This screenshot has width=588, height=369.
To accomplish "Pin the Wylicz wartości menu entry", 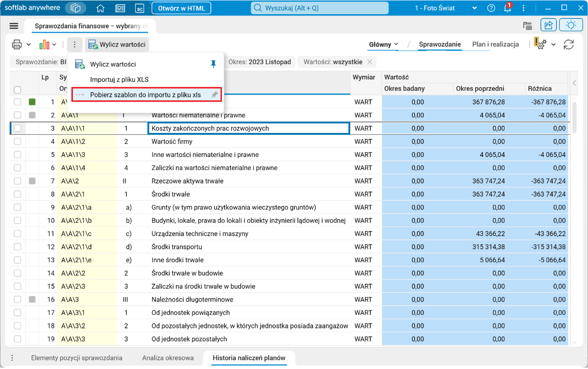I will point(213,64).
